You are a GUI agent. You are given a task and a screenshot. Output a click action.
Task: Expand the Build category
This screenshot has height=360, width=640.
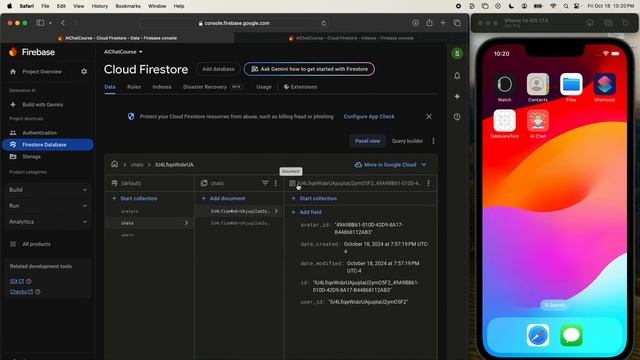coord(48,189)
